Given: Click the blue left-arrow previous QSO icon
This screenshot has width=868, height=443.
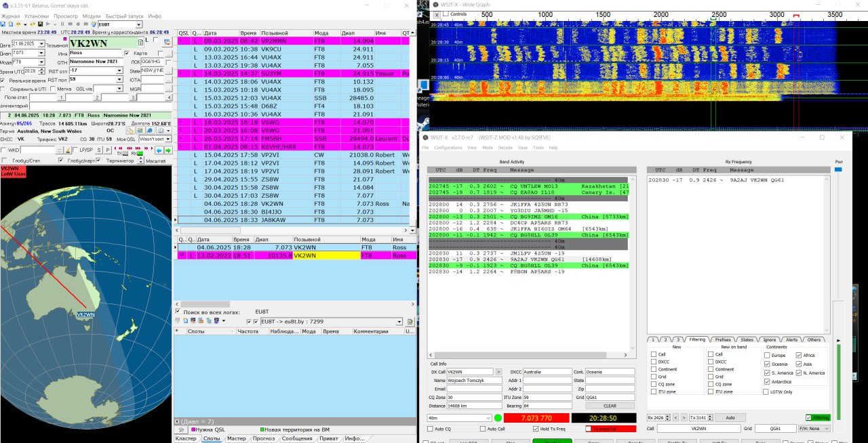Looking at the screenshot, I should click(x=159, y=150).
